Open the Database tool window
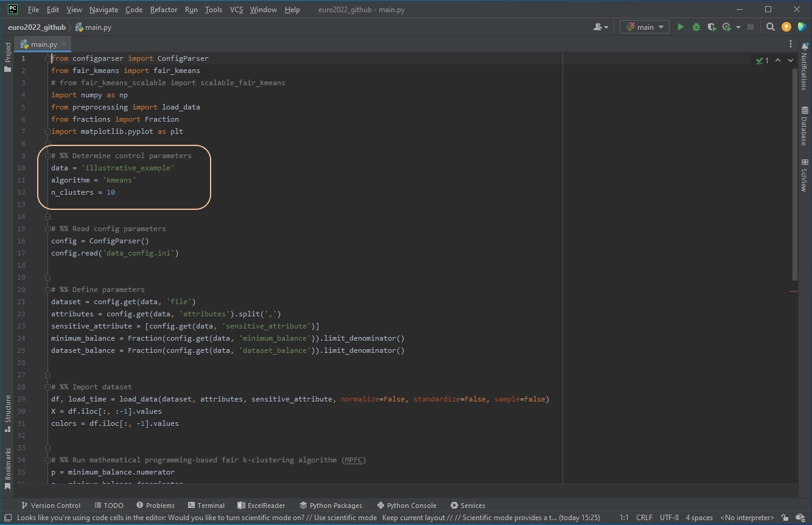This screenshot has width=812, height=525. click(805, 126)
